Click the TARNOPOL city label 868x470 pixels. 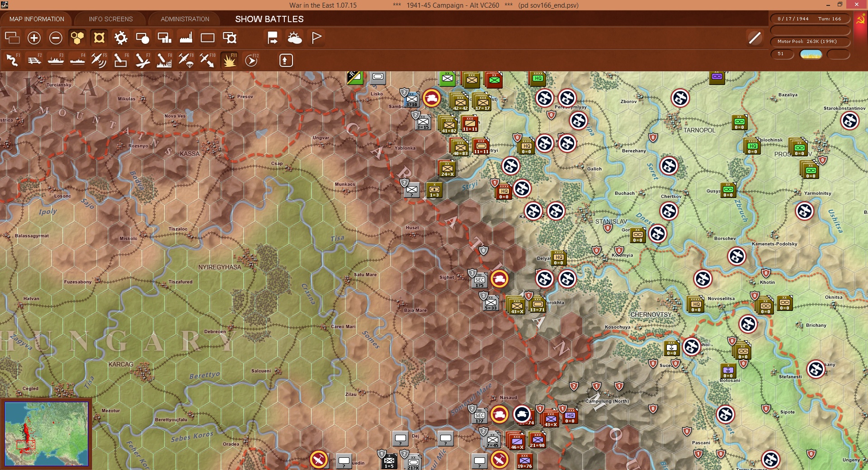pyautogui.click(x=699, y=130)
